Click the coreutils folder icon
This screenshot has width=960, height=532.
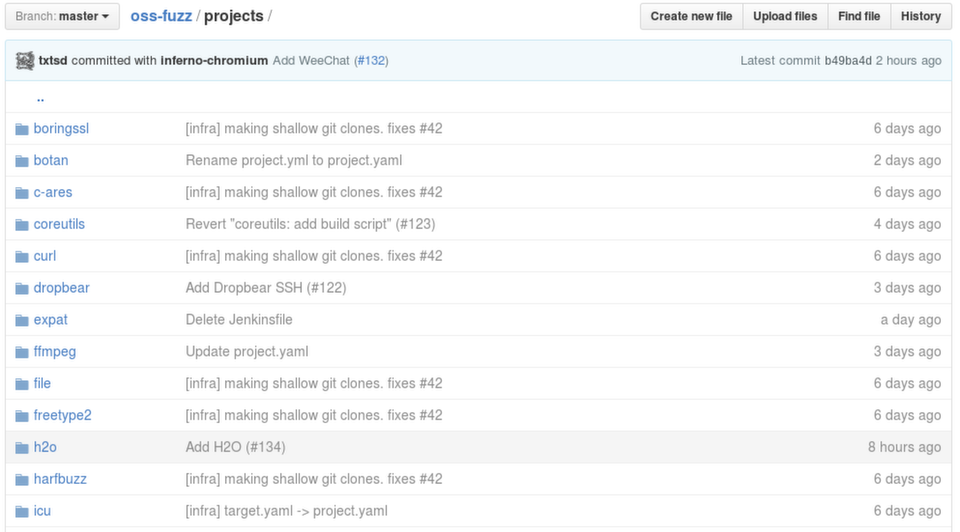[22, 225]
